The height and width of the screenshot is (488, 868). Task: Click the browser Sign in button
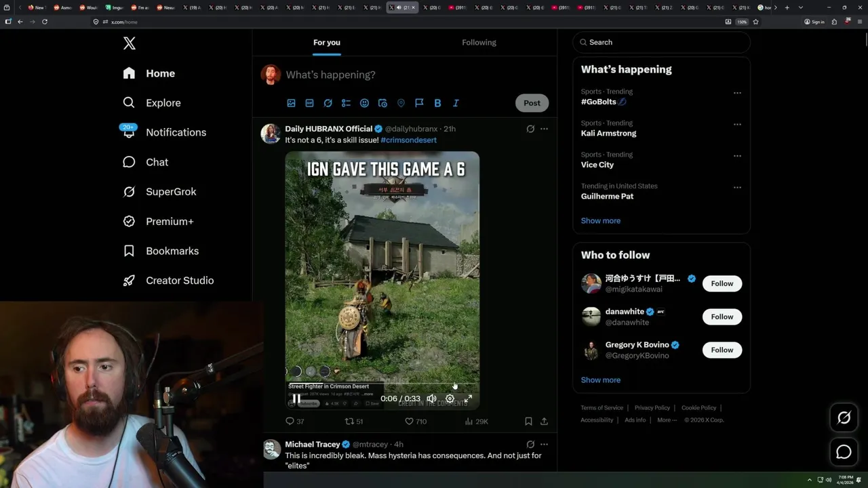coord(814,22)
